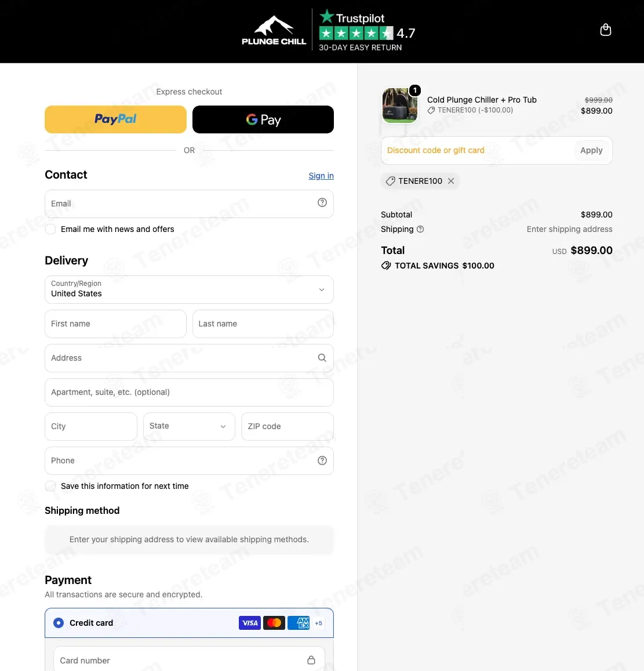Pay with Google Pay express checkout
The image size is (644, 671).
[x=263, y=119]
